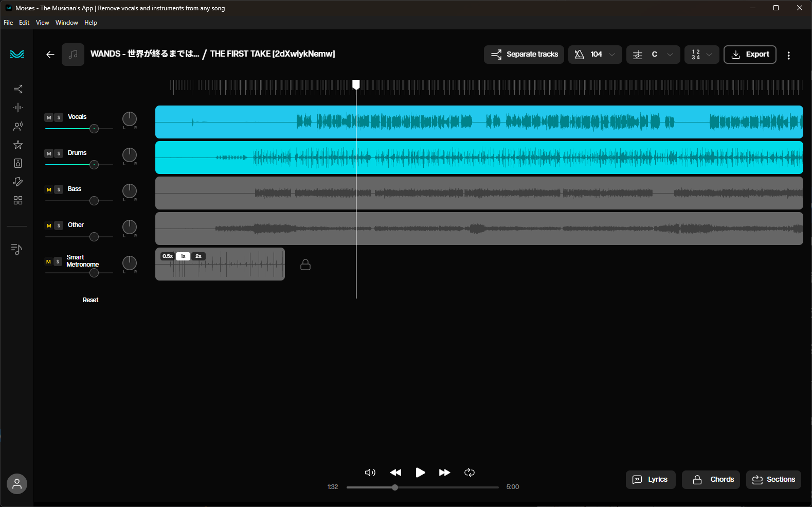Open the Window menu

[x=66, y=23]
